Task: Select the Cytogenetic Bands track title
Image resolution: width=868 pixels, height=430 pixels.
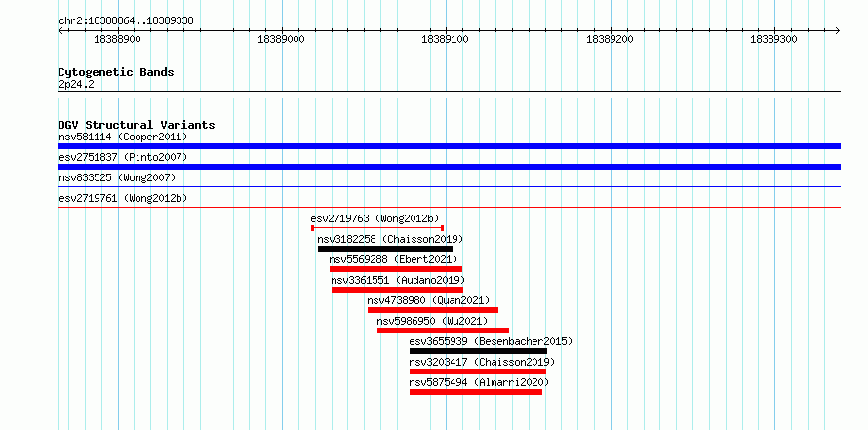Action: 116,72
